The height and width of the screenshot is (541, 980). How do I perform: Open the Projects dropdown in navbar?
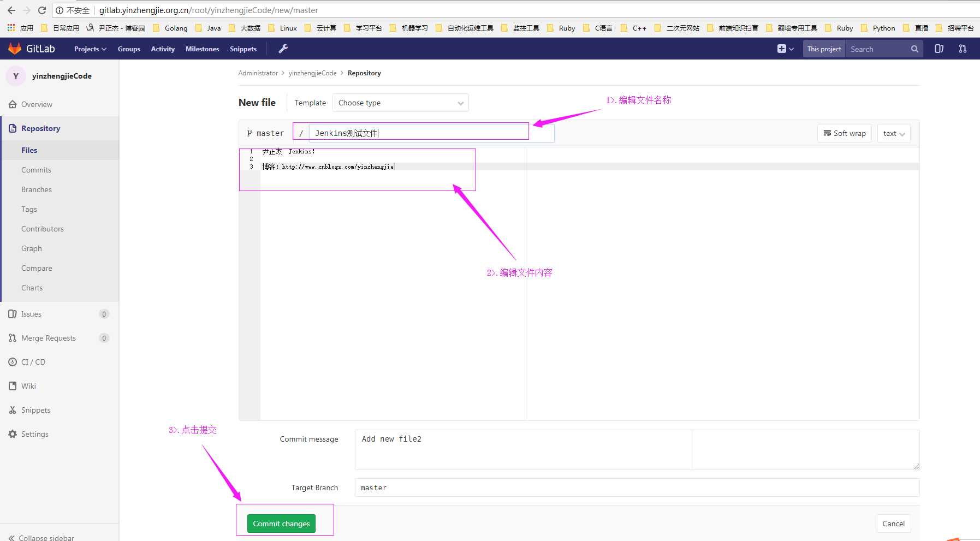(90, 49)
